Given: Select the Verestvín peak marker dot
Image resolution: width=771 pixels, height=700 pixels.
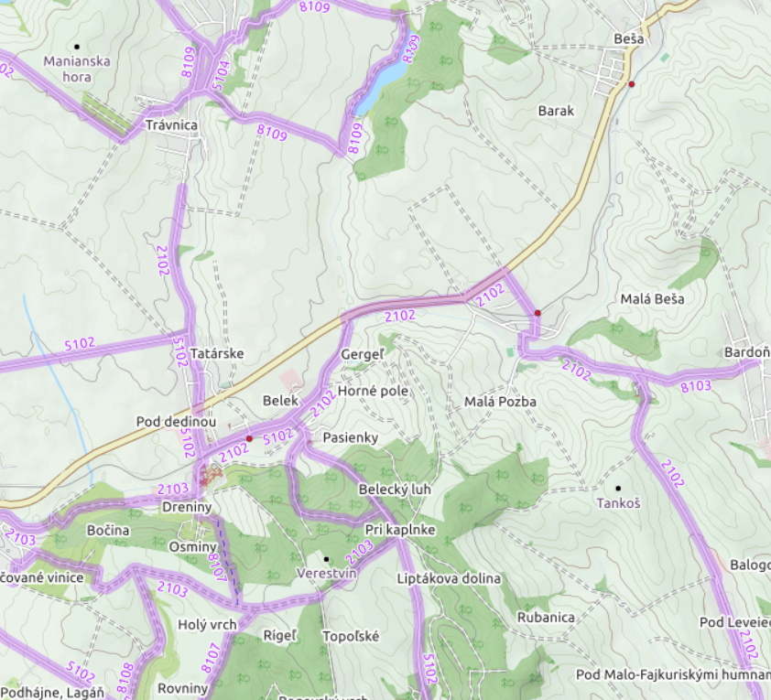Looking at the screenshot, I should (x=326, y=559).
